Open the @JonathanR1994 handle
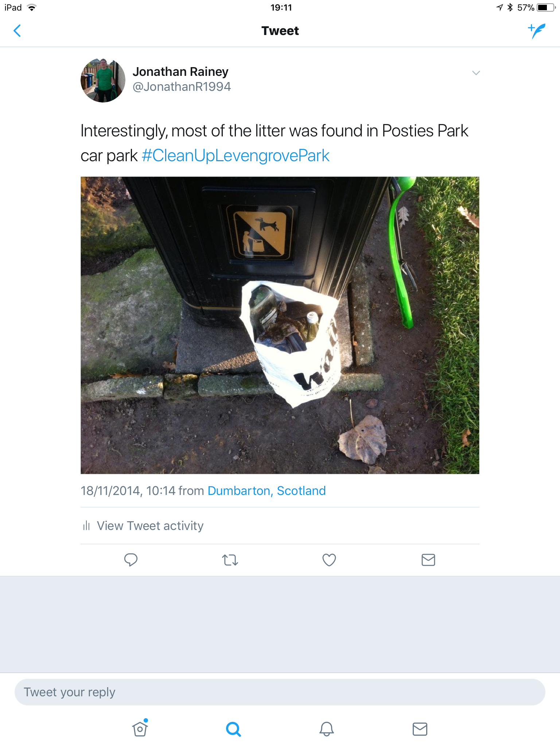Screen dimensions: 560x747 point(182,87)
